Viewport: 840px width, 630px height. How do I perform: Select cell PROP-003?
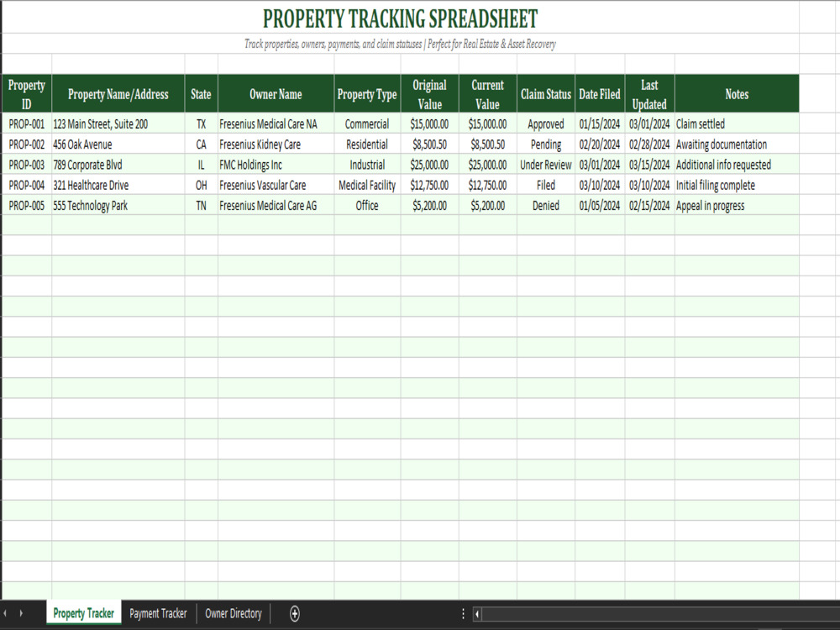pyautogui.click(x=26, y=165)
